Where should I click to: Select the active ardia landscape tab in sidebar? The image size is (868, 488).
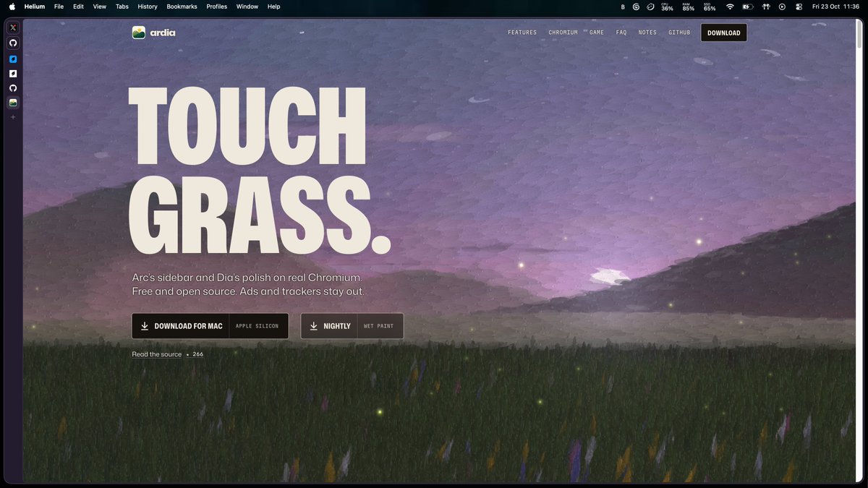pyautogui.click(x=13, y=103)
